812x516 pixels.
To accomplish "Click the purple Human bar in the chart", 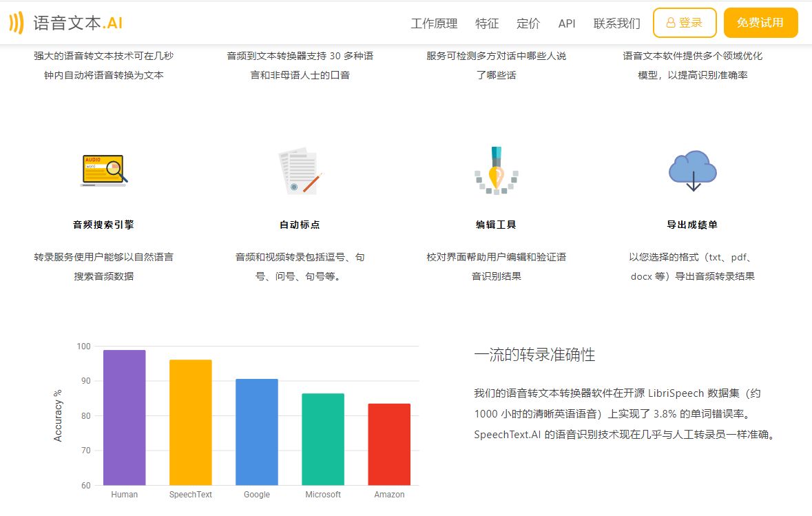I will click(x=124, y=417).
